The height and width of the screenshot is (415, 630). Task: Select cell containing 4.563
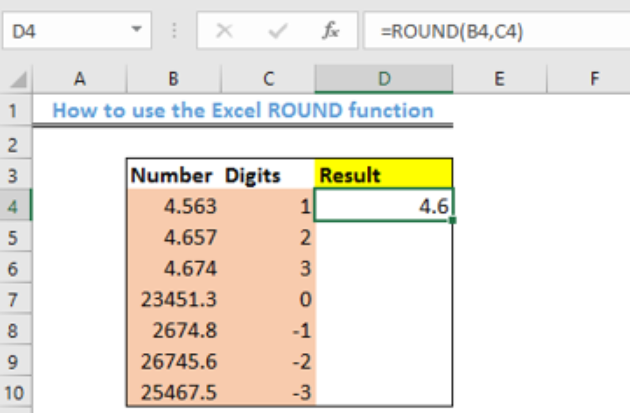[x=174, y=205]
